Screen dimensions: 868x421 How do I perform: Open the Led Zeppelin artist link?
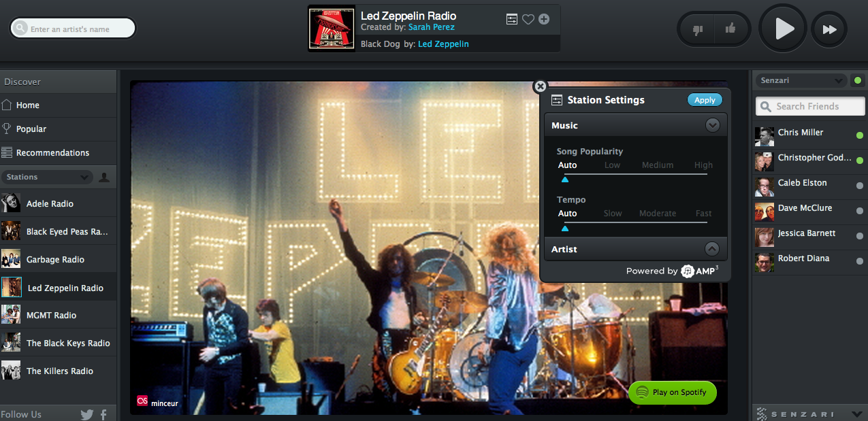[x=443, y=44]
